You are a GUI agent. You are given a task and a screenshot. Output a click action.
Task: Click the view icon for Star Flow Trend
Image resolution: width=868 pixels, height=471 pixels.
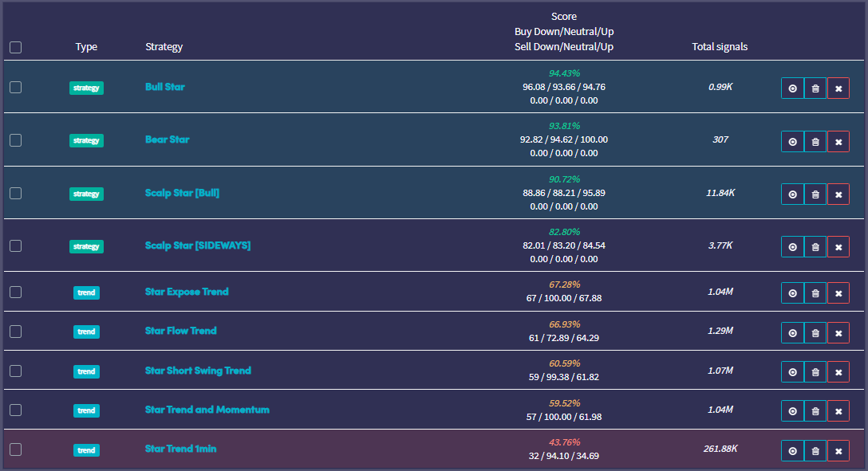click(792, 333)
